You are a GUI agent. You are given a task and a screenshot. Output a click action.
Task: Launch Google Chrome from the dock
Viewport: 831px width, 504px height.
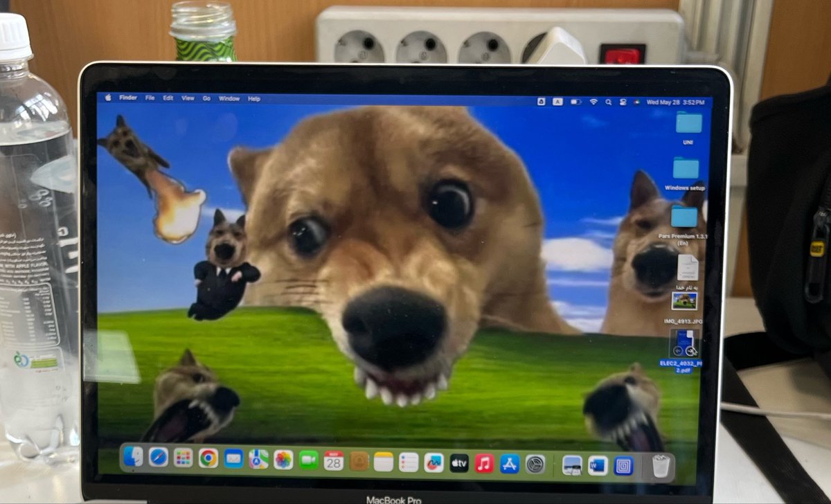[x=208, y=458]
